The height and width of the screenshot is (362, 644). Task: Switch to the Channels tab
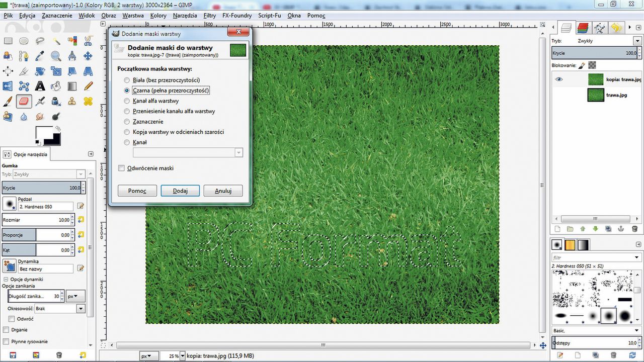click(583, 28)
